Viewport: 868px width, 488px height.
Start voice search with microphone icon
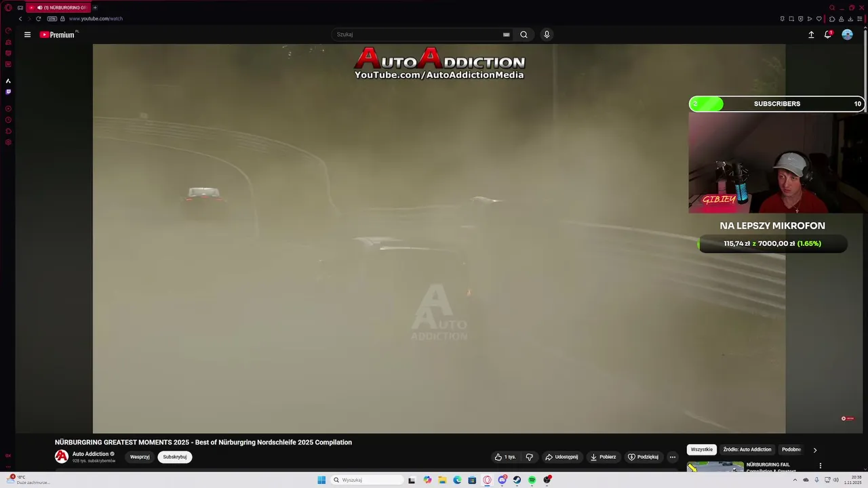[x=547, y=35]
